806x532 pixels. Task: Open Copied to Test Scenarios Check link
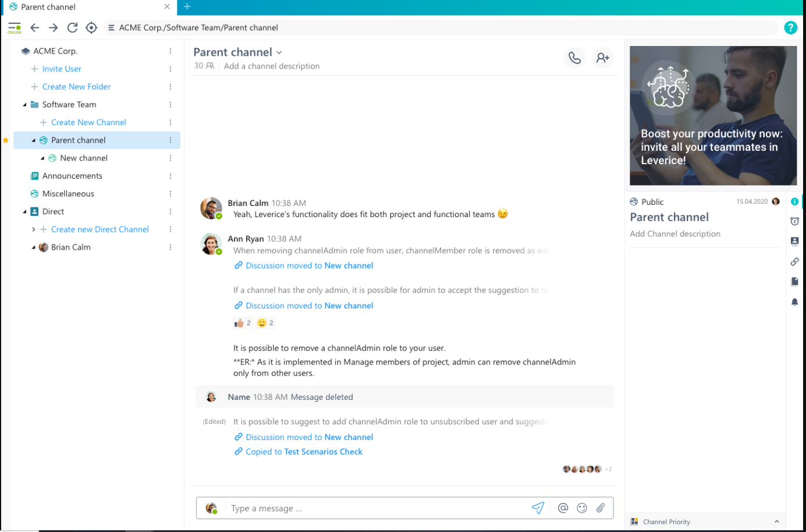coord(304,452)
